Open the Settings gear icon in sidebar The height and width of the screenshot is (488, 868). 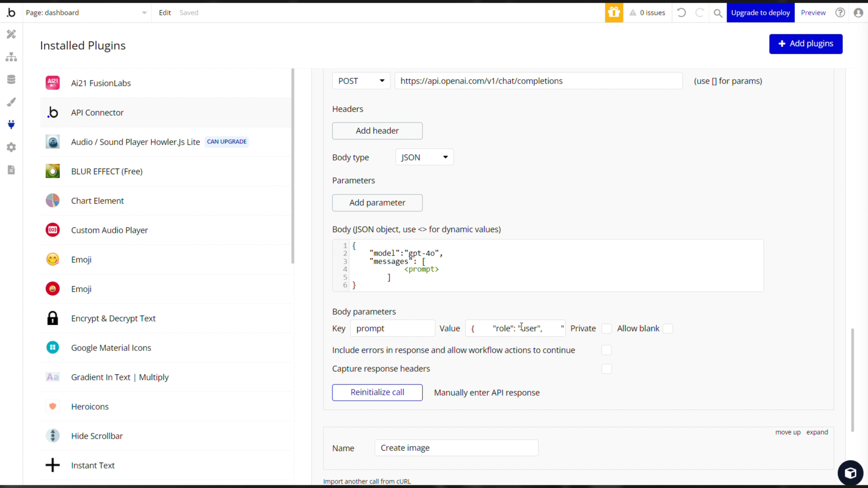(11, 147)
